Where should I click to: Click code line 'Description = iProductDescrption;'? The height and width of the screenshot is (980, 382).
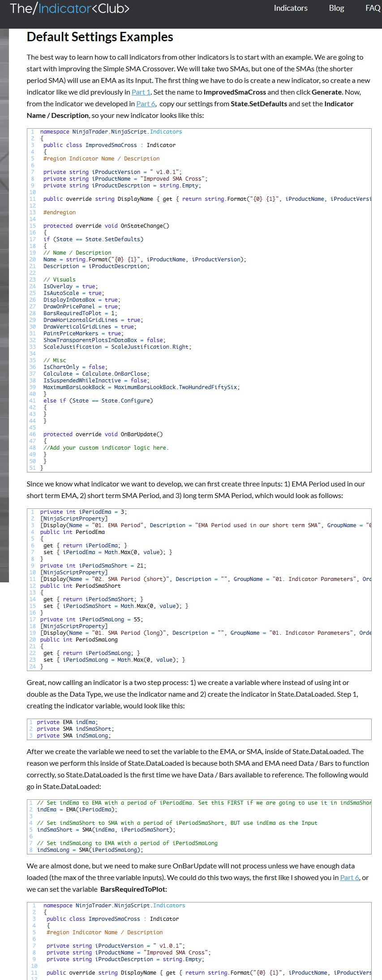96,266
